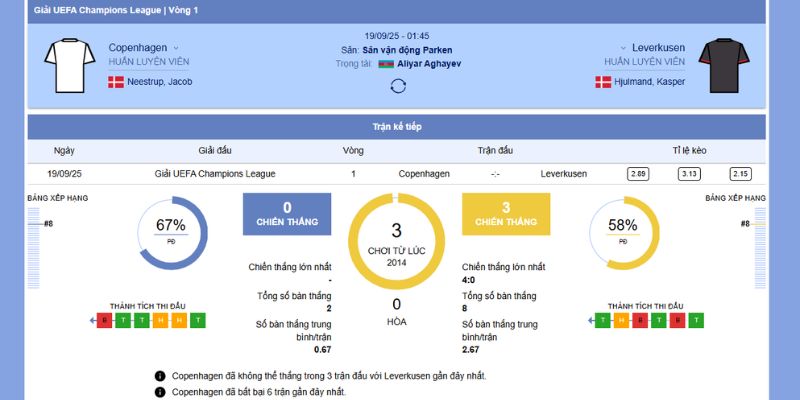Select the 2.15 away win odds box
Screen dimensions: 800x400
click(x=740, y=173)
